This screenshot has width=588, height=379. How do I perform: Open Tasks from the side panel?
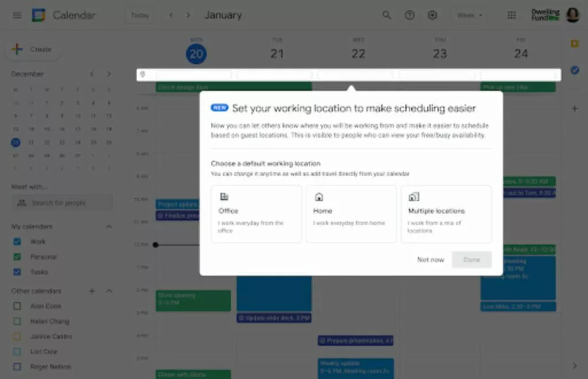(574, 70)
